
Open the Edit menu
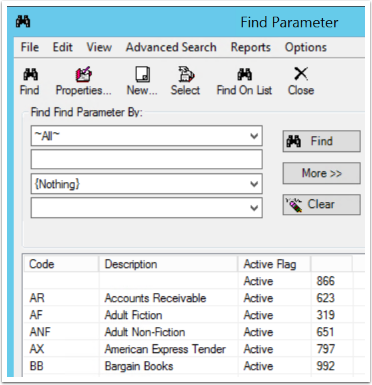63,47
